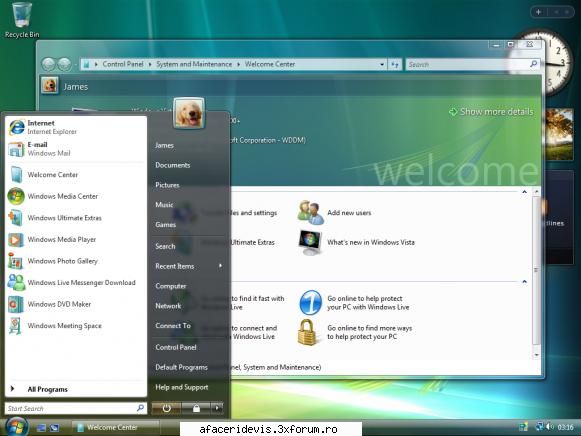Open Default Programs from Start menu
This screenshot has height=436, width=581.
coord(181,367)
